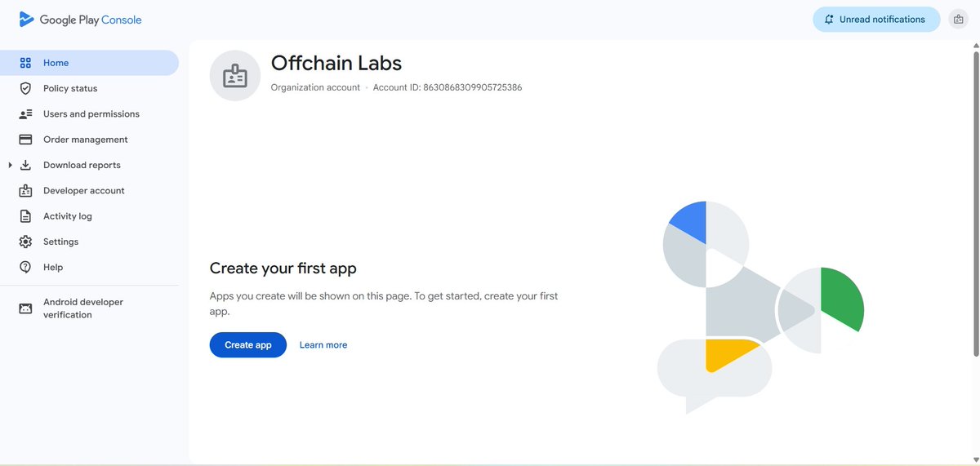
Task: Click the Developer account badge icon
Action: point(25,191)
